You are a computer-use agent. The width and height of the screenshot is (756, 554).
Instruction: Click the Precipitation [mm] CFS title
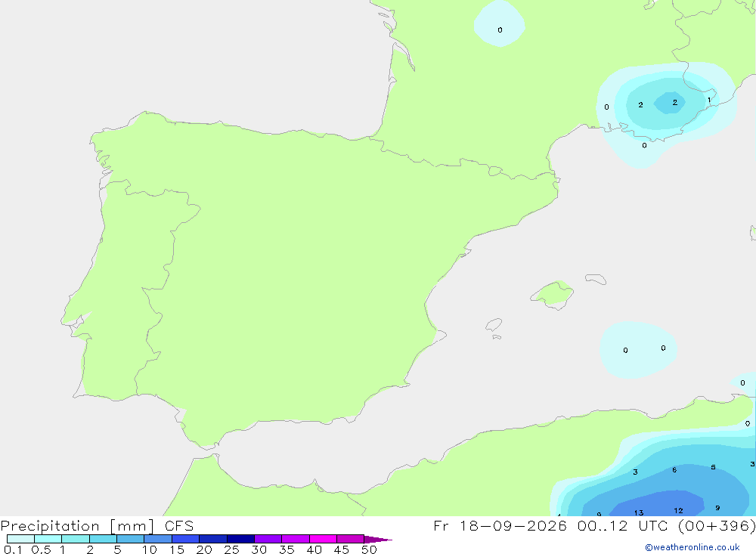click(x=97, y=525)
